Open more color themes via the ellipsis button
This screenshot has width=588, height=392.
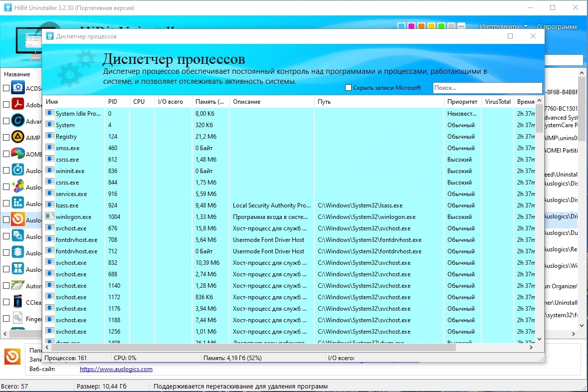point(461,26)
